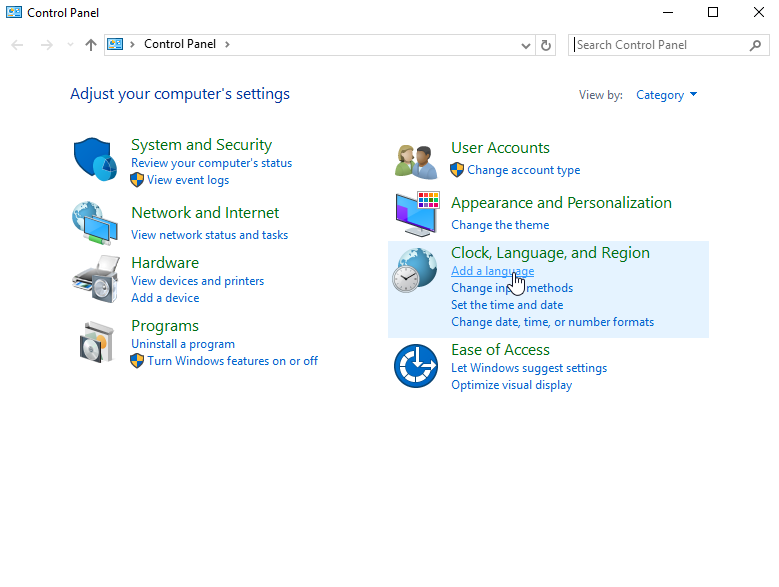This screenshot has height=587, width=779.
Task: Open View event logs
Action: tap(188, 180)
